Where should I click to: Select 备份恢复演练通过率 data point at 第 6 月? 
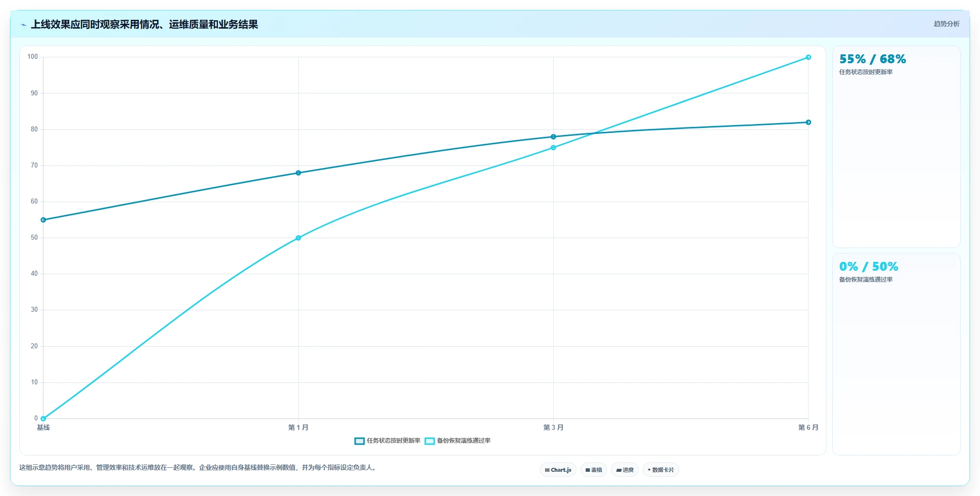click(808, 57)
